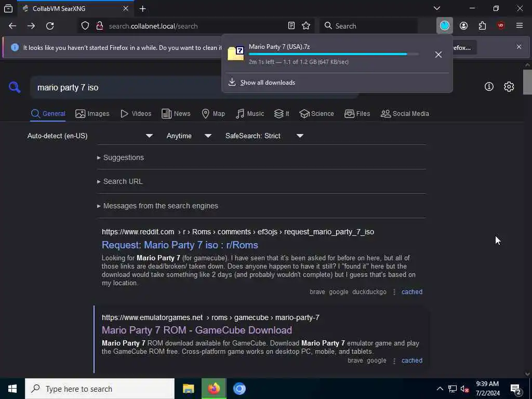Open SearXNG preferences gear
The height and width of the screenshot is (399, 532).
click(509, 87)
